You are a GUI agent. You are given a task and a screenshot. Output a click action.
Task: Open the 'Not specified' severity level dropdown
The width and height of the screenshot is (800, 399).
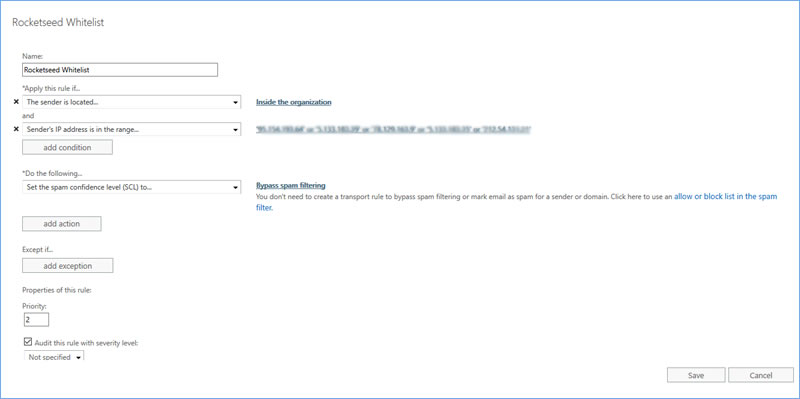pos(54,357)
